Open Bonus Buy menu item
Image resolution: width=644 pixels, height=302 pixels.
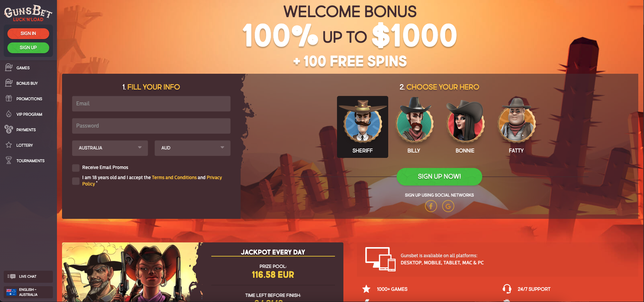point(27,83)
